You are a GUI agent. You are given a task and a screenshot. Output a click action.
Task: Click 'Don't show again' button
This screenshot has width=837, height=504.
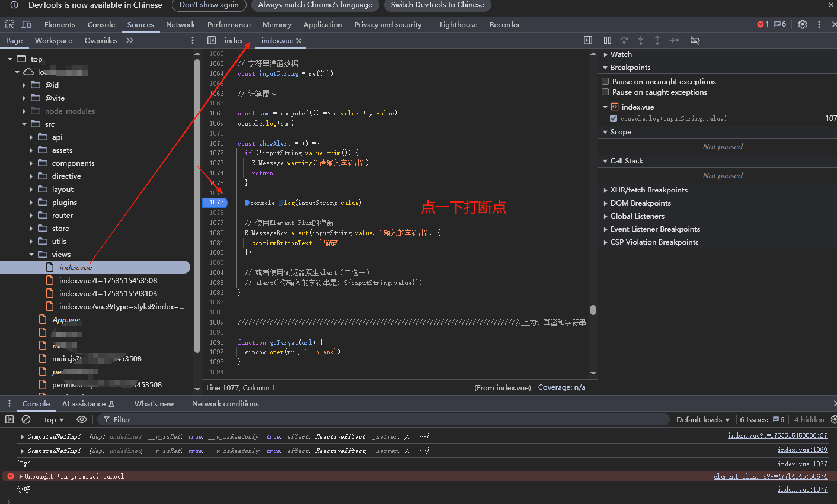(209, 5)
